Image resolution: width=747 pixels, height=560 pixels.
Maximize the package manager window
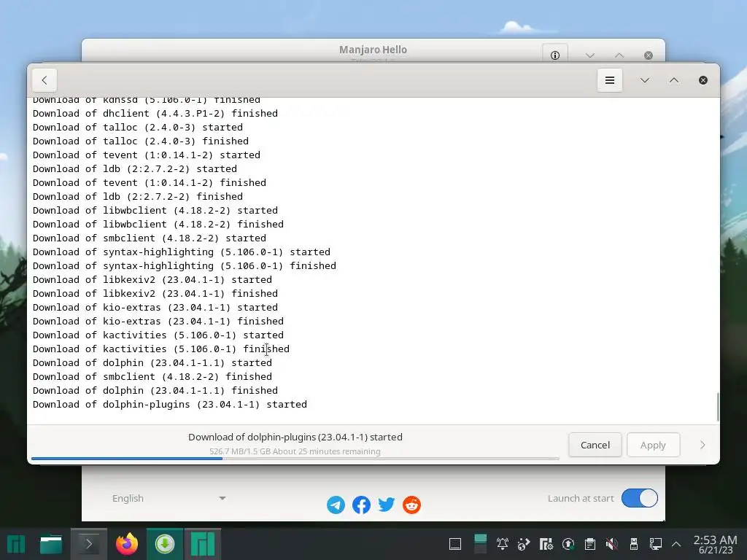(x=673, y=80)
